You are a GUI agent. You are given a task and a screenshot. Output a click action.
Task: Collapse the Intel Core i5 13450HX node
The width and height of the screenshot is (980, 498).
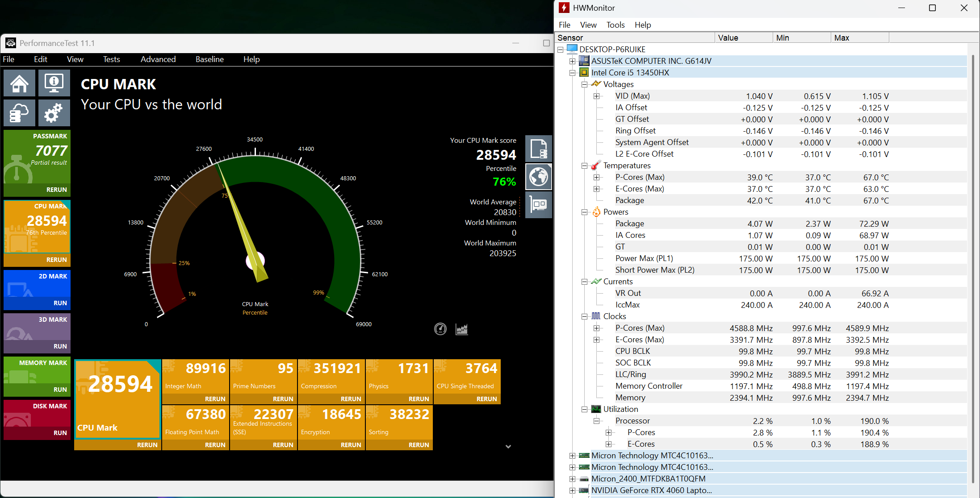[572, 73]
